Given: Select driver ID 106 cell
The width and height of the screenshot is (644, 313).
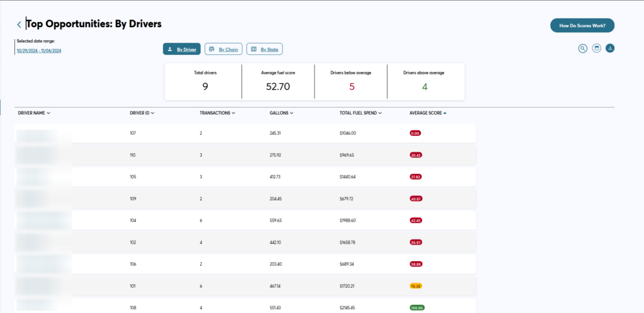Looking at the screenshot, I should click(x=133, y=264).
